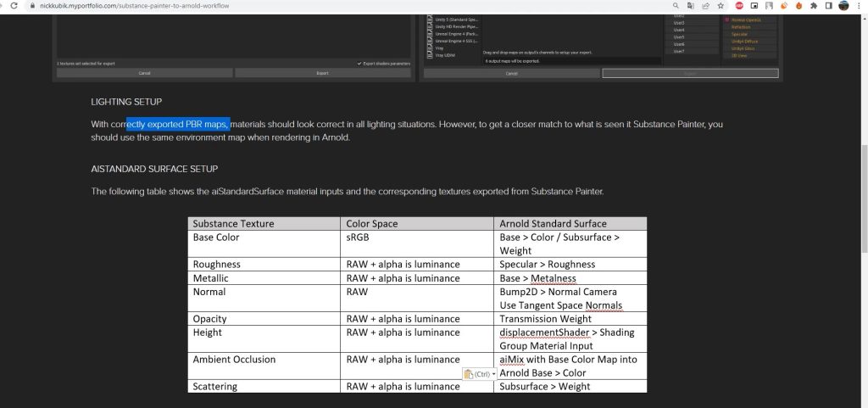
Task: Click 'Base > Color / Subsurface >' text
Action: coord(559,237)
